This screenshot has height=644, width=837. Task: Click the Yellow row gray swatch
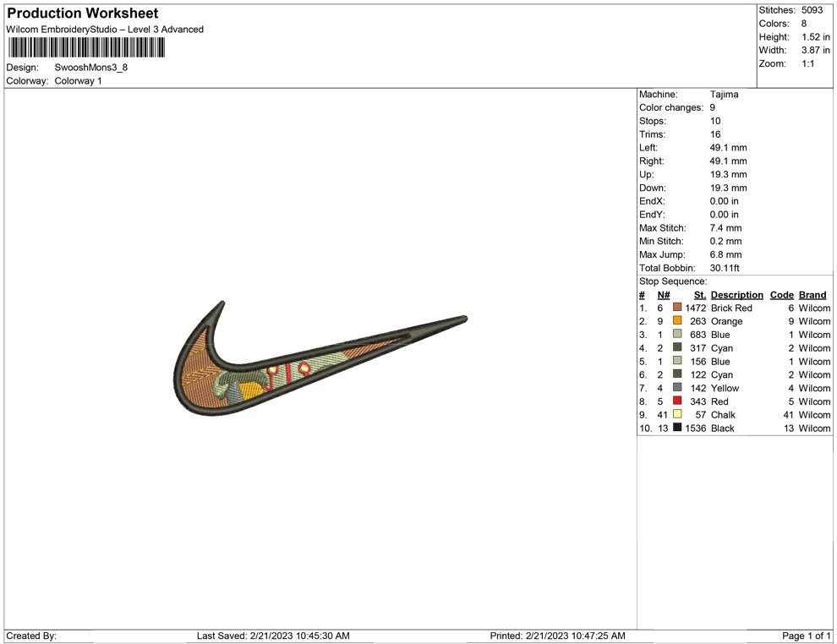677,387
